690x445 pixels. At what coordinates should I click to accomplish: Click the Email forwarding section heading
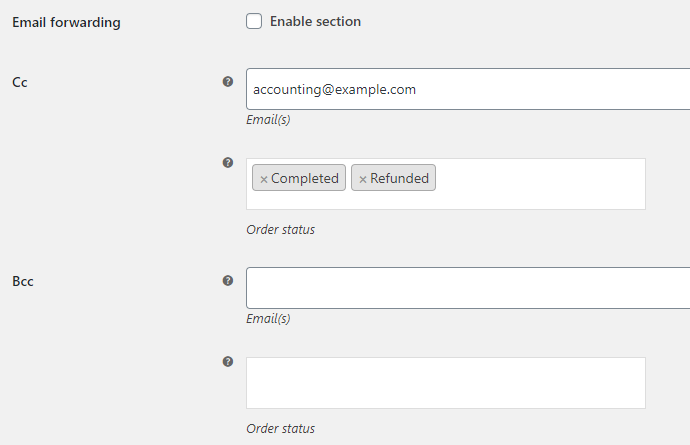coord(66,22)
